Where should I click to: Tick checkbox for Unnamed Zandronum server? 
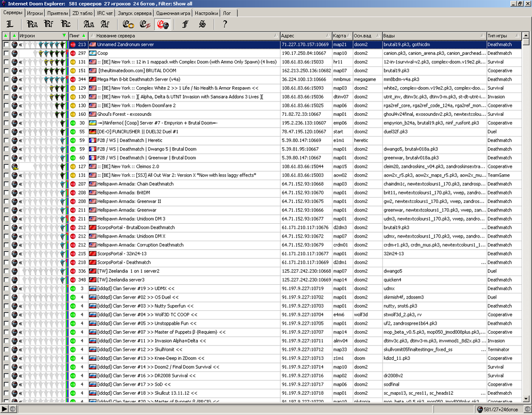click(x=6, y=45)
